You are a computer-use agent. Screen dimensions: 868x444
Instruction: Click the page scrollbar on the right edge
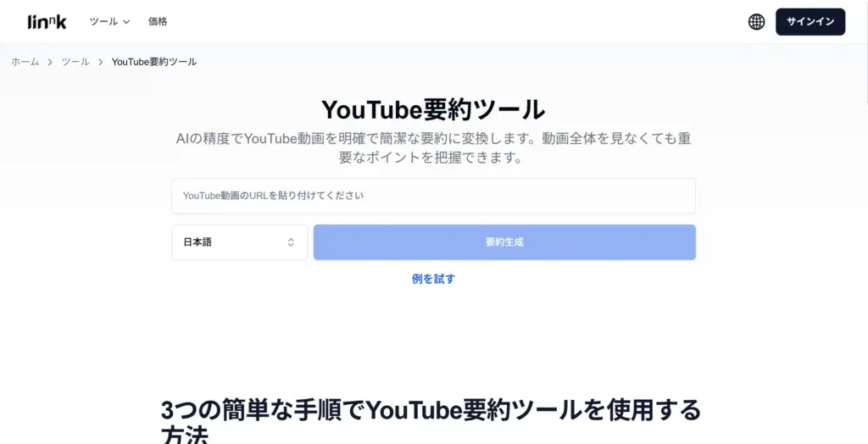click(x=865, y=53)
